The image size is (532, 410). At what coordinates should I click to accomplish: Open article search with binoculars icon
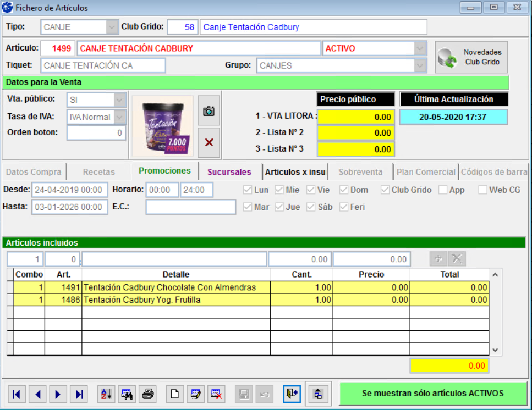127,394
